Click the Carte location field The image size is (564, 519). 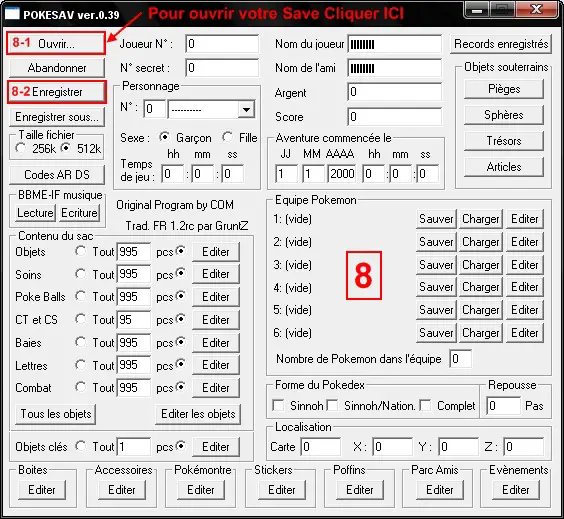tap(321, 447)
